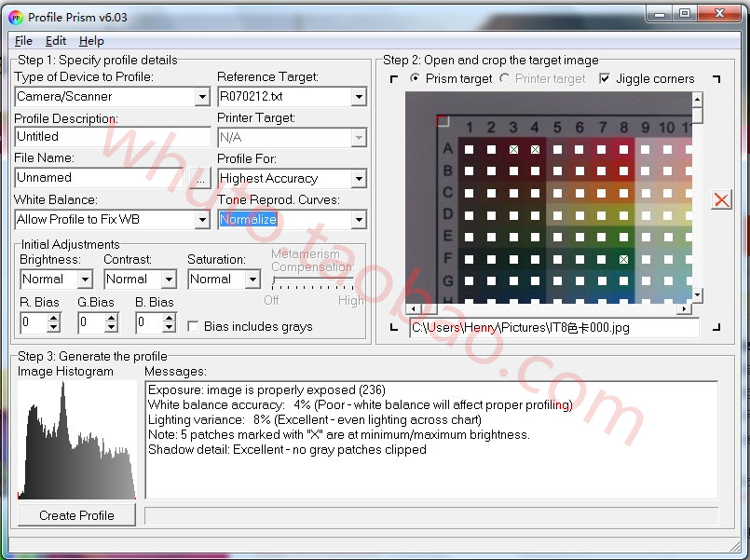The image size is (750, 560).
Task: Increase the R. Bias value with up arrow
Action: click(x=54, y=317)
